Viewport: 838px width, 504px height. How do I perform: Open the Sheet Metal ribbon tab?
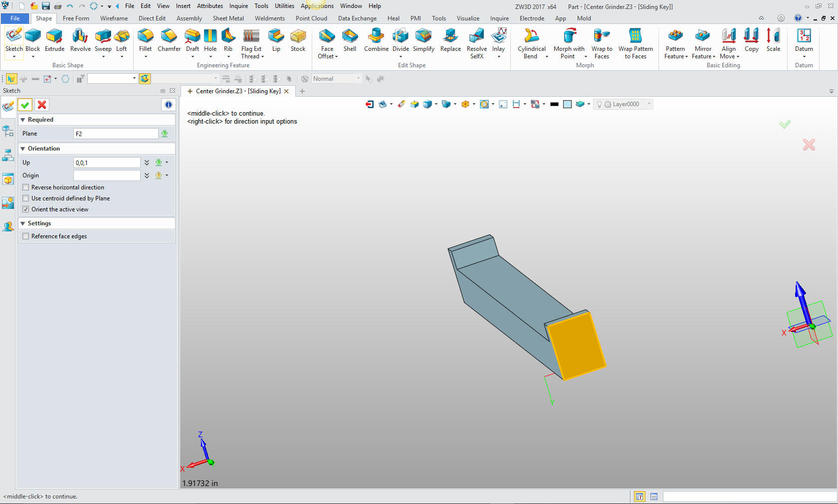coord(228,18)
